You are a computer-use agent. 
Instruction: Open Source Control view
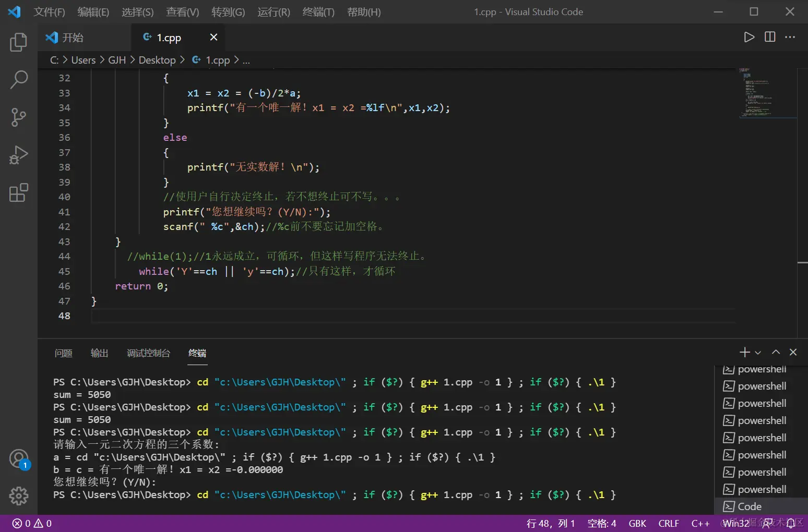[18, 117]
